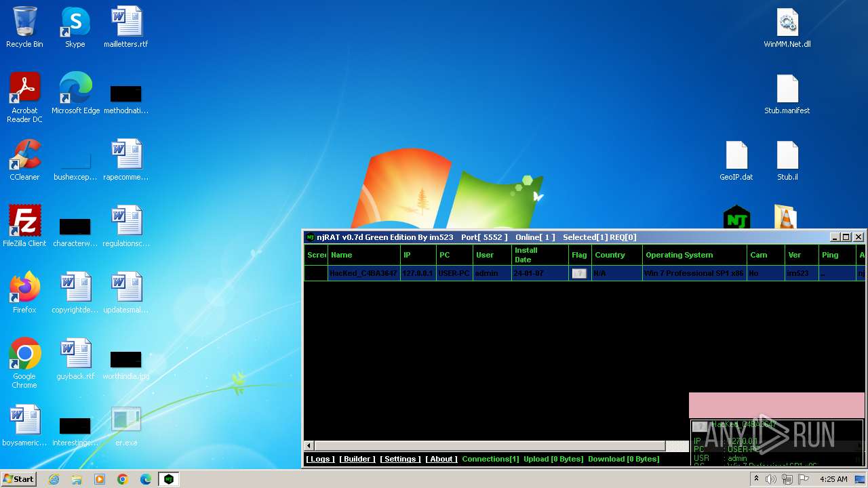Open the volume speaker tray icon
The width and height of the screenshot is (868, 488).
pyautogui.click(x=771, y=479)
